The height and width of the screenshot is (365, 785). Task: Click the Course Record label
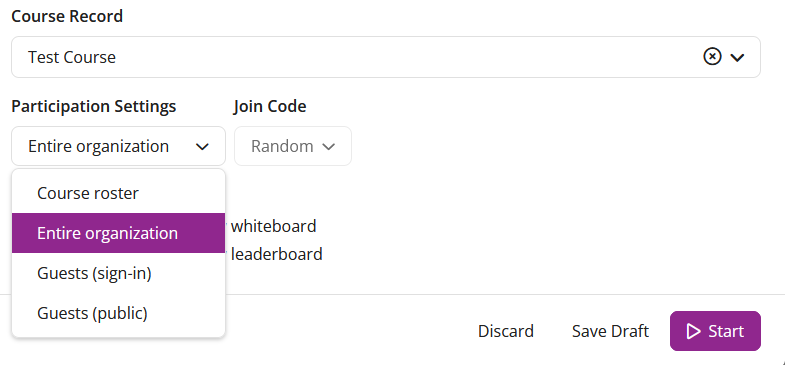coord(67,16)
